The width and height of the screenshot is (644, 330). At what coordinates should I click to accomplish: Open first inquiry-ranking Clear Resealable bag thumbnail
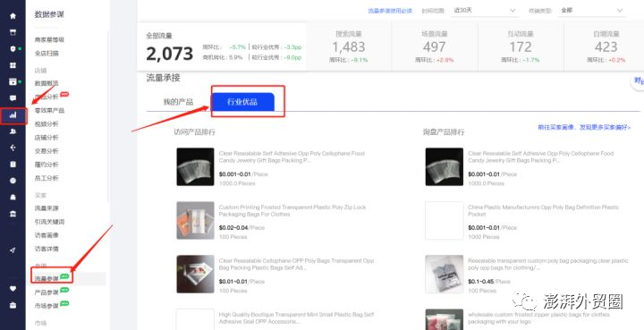444,166
